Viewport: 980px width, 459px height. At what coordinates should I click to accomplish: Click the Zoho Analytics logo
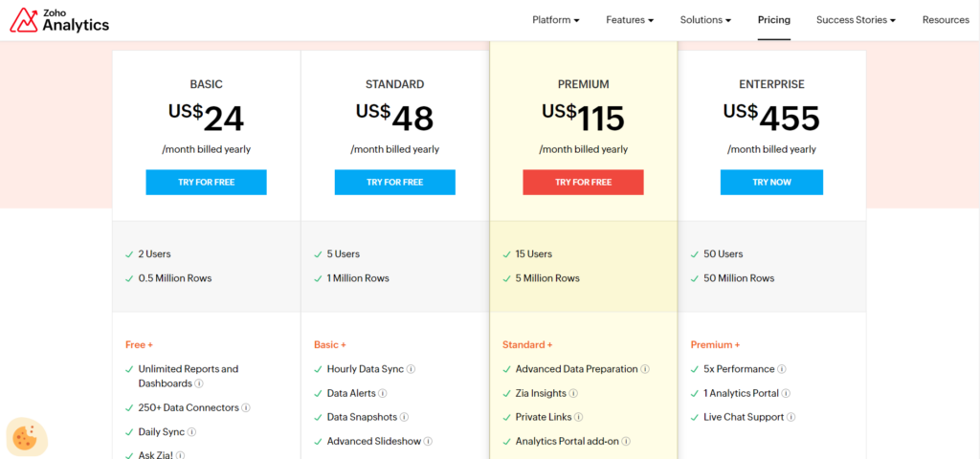tap(59, 20)
